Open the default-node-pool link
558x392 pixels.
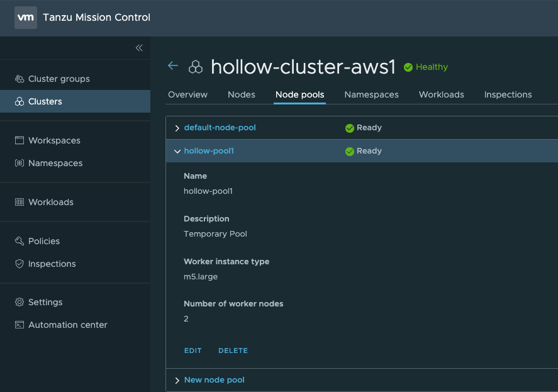point(220,128)
